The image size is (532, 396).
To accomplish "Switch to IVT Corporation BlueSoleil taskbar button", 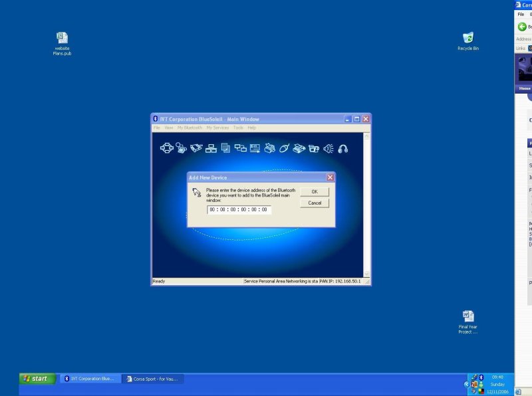I will (x=90, y=379).
